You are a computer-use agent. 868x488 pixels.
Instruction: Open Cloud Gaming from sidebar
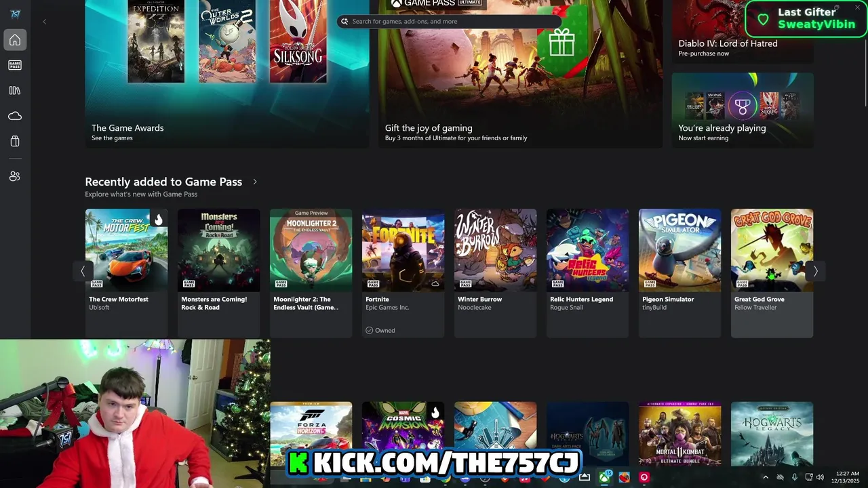tap(15, 116)
